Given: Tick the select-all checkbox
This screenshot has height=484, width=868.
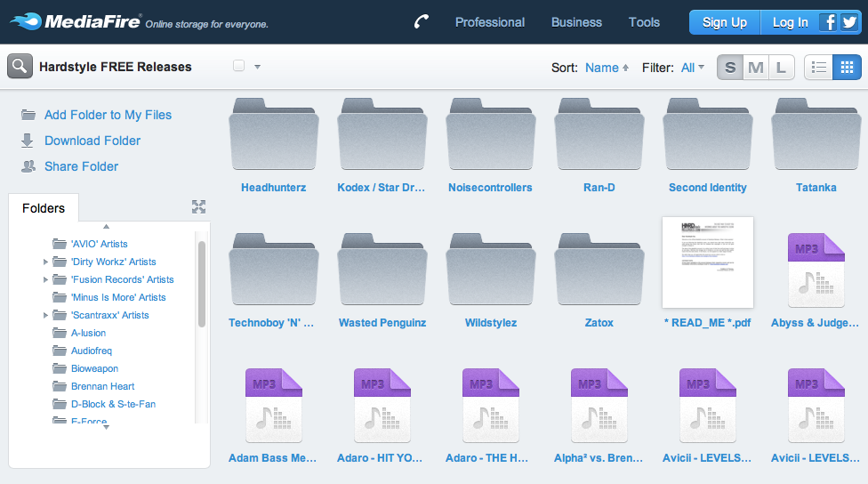Looking at the screenshot, I should point(238,66).
